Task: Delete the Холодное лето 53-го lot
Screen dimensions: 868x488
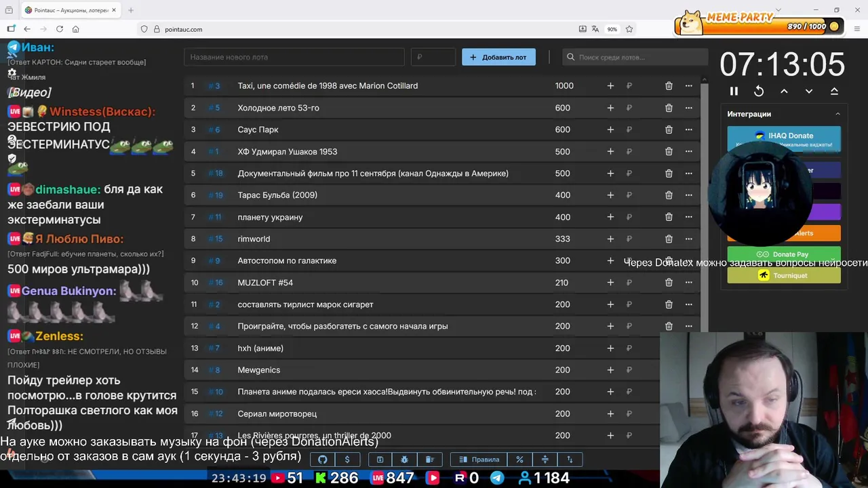Action: (x=669, y=108)
